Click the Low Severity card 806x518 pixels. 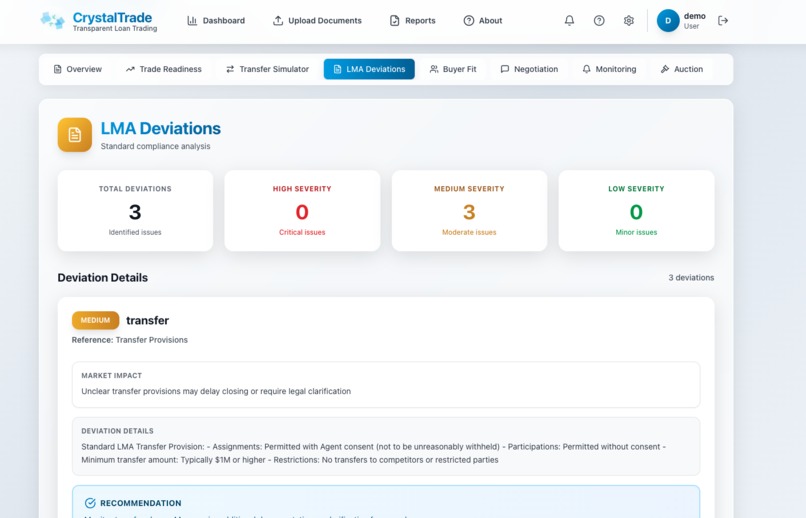[x=636, y=211]
